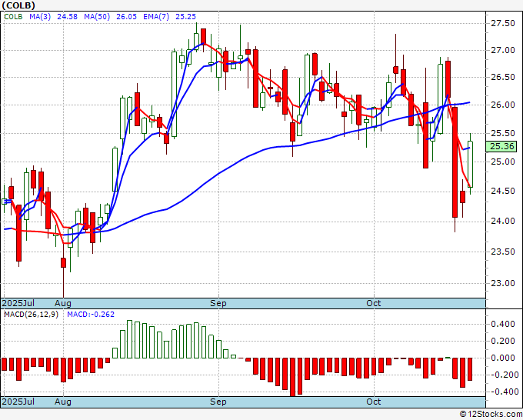
Task: Click the Oct label on MACD axis
Action: 373,402
